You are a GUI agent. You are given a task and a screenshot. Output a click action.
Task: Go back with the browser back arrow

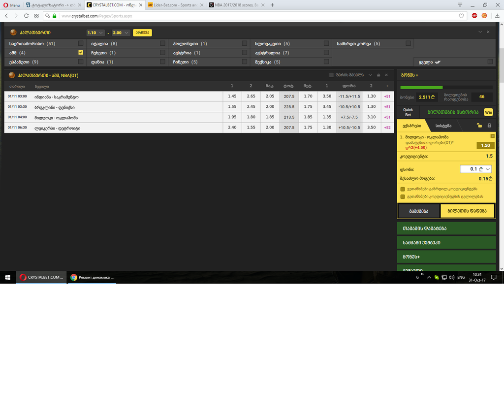pos(6,16)
